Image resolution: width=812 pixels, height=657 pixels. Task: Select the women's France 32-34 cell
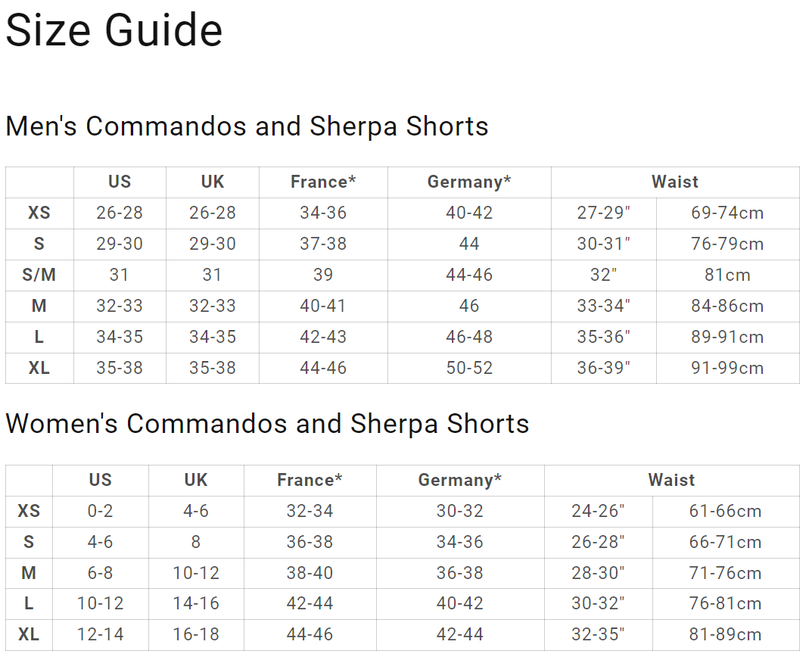point(310,511)
